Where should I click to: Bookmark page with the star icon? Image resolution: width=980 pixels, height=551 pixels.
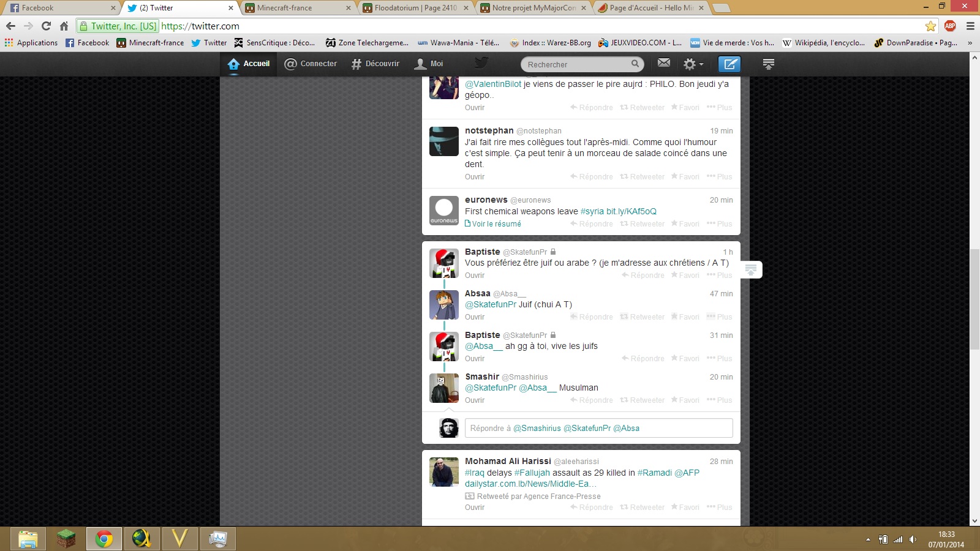(930, 26)
